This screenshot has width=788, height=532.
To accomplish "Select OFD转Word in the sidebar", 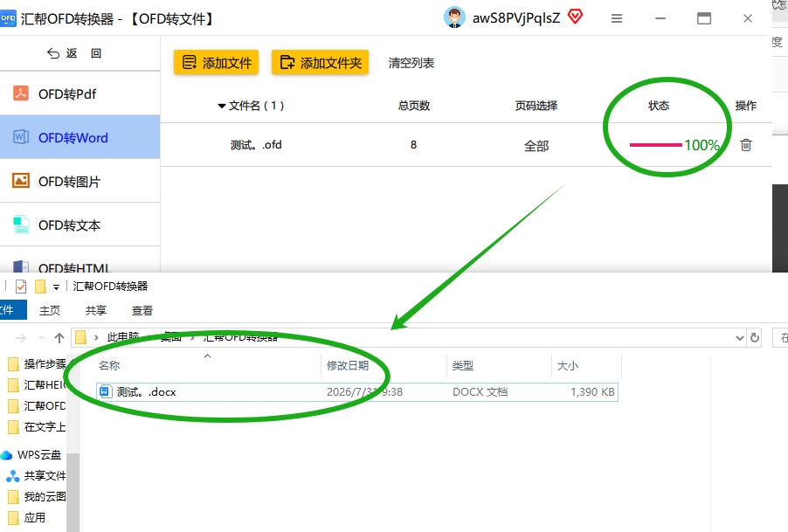I will click(79, 137).
